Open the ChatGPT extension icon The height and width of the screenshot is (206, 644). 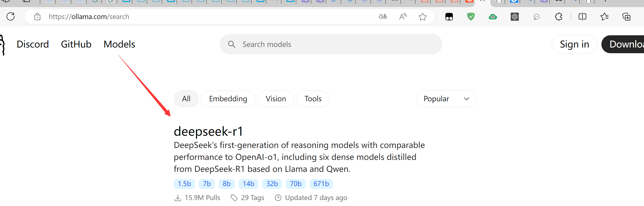(x=515, y=17)
